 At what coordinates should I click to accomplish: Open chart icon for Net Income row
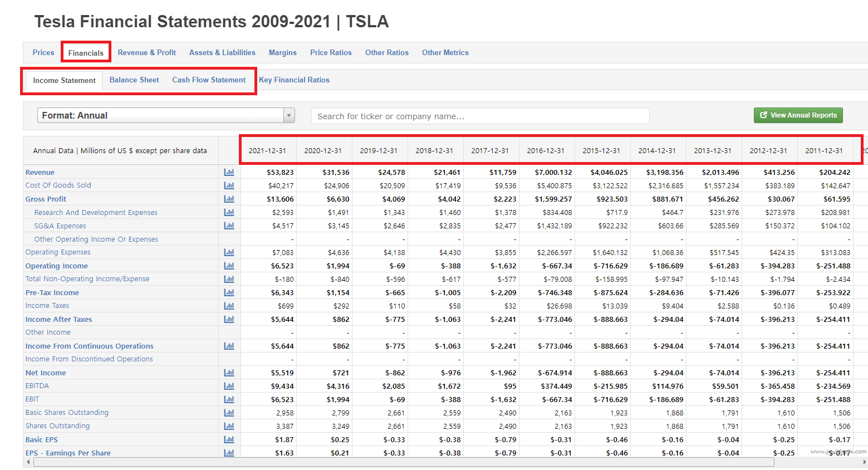[229, 373]
